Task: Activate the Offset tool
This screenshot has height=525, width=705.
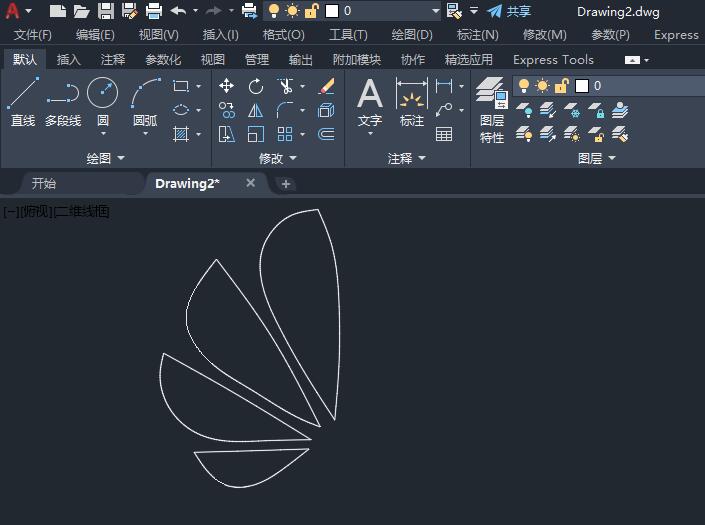Action: tap(326, 134)
